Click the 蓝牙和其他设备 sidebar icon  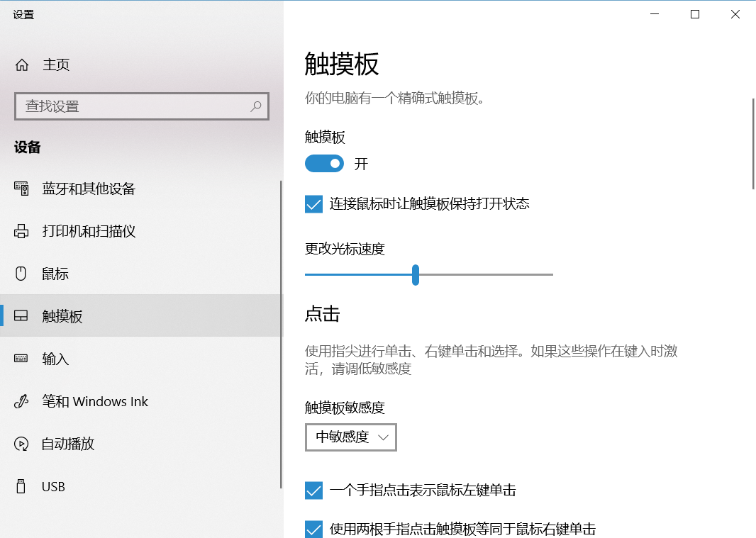[x=21, y=189]
